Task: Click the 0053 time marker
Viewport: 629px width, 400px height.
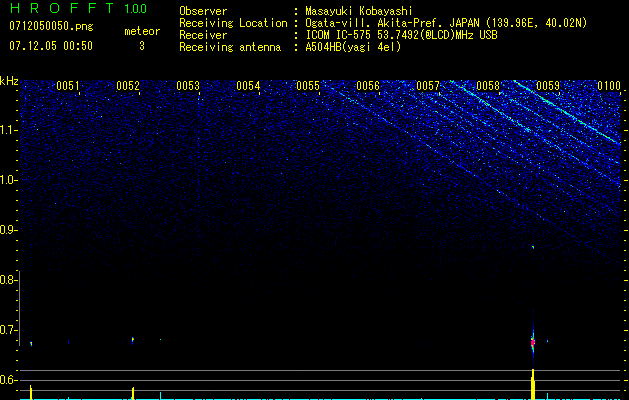Action: [x=188, y=86]
